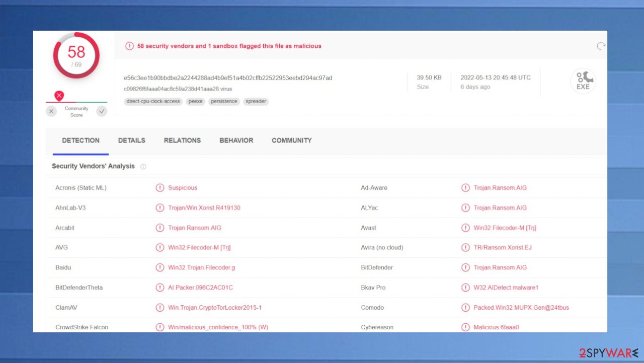Viewport: 644px width, 363px height.
Task: Click warning icon for Cybereason detection
Action: (x=465, y=327)
